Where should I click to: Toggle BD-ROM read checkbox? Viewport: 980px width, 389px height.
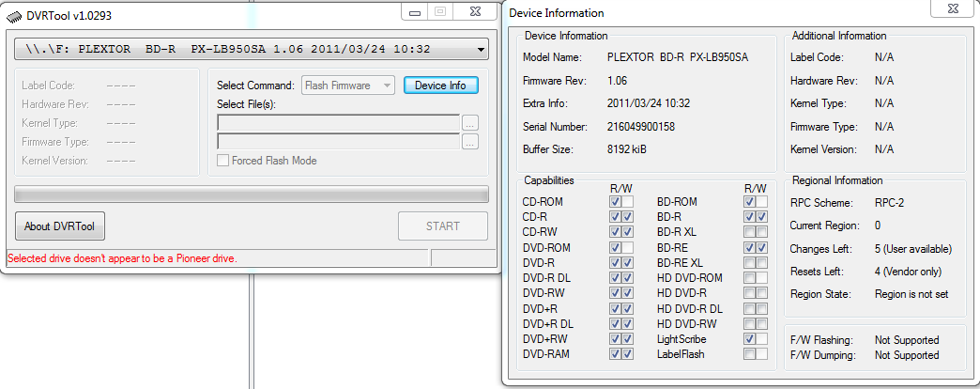click(749, 201)
